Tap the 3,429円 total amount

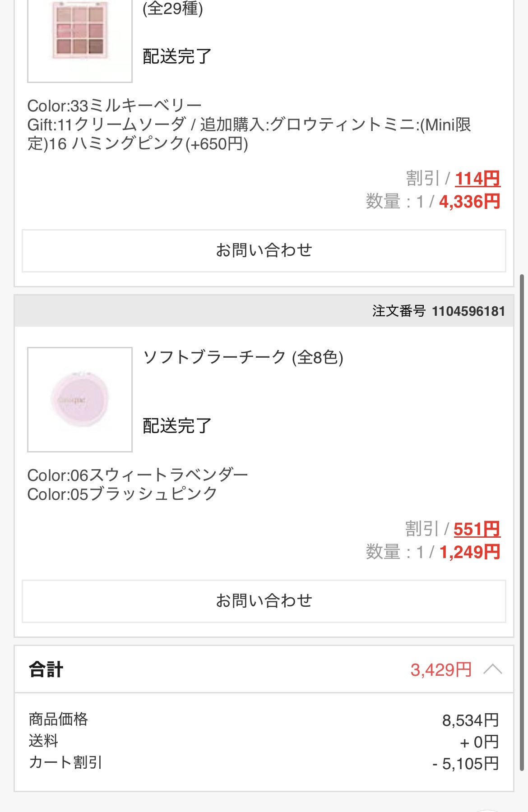coord(441,670)
